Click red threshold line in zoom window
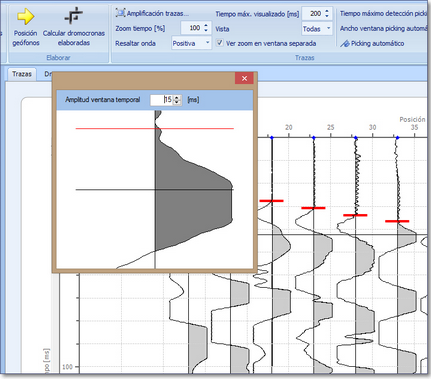 pyautogui.click(x=155, y=128)
